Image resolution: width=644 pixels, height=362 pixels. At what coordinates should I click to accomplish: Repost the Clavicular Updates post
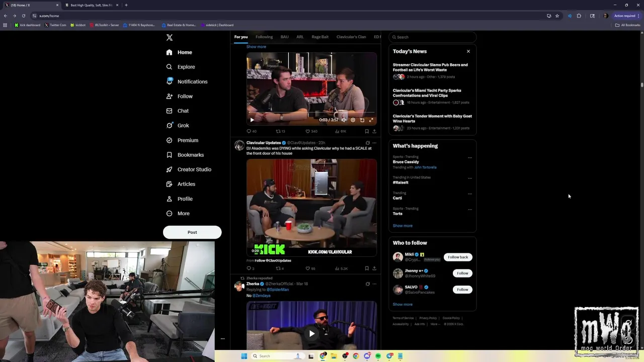pyautogui.click(x=280, y=268)
